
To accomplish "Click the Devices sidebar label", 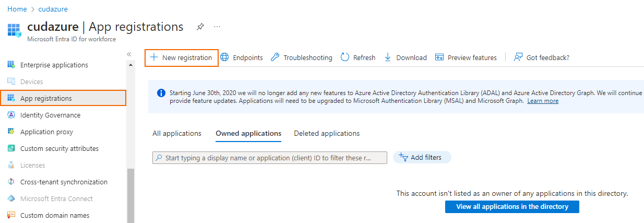I will click(32, 81).
